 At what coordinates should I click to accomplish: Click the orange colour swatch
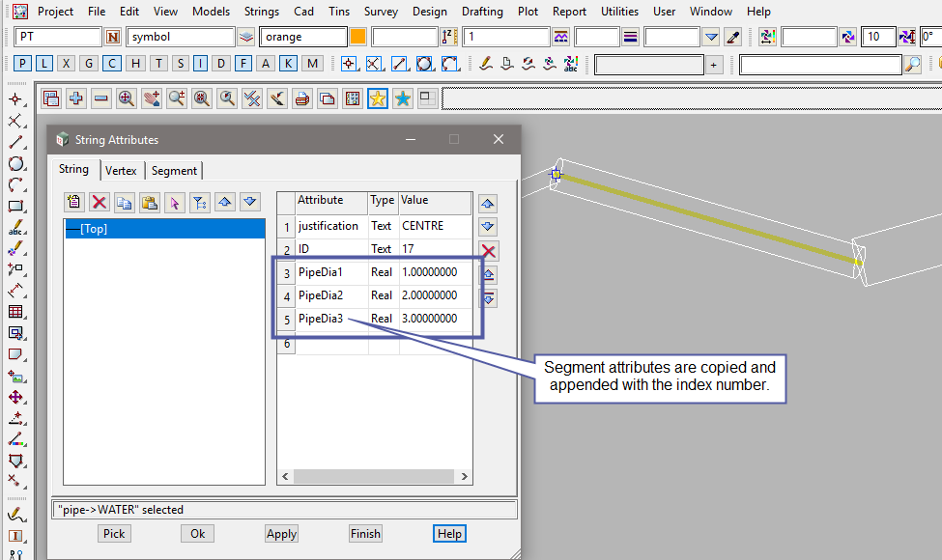tap(358, 37)
